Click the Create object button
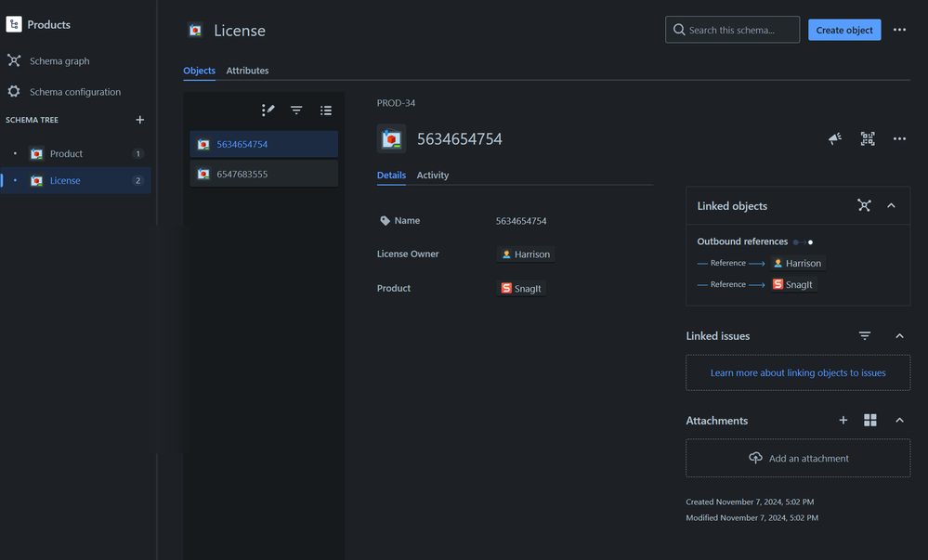This screenshot has height=560, width=928. tap(844, 31)
